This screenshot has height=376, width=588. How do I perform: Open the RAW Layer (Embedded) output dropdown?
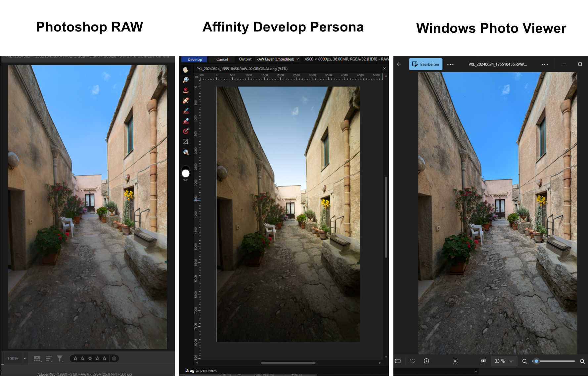[277, 59]
